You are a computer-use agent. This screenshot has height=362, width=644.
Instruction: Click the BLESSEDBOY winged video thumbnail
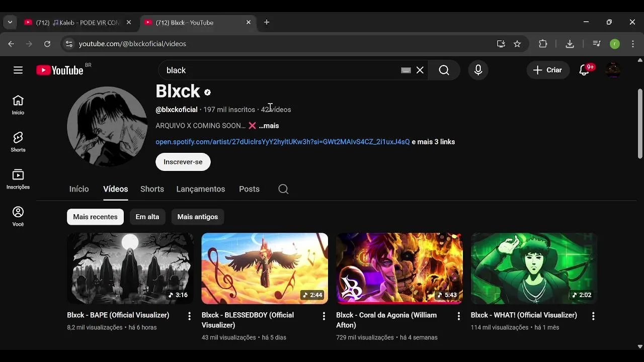tap(265, 268)
